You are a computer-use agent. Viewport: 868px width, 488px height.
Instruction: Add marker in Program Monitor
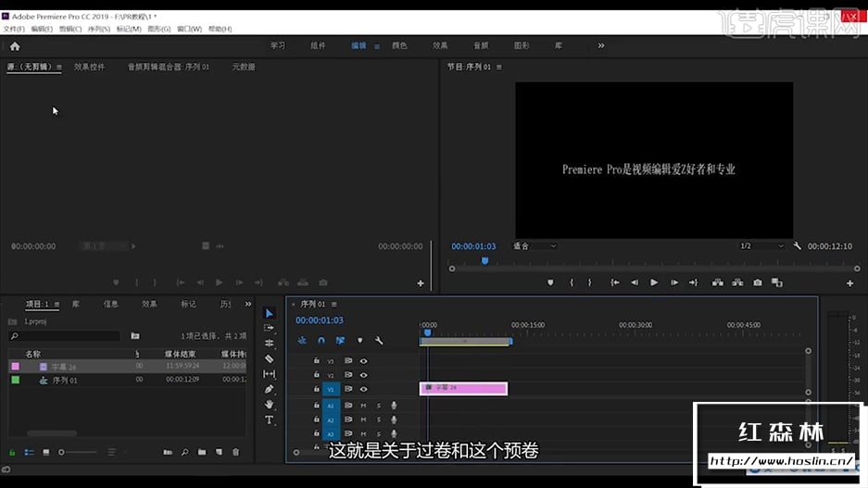click(550, 282)
